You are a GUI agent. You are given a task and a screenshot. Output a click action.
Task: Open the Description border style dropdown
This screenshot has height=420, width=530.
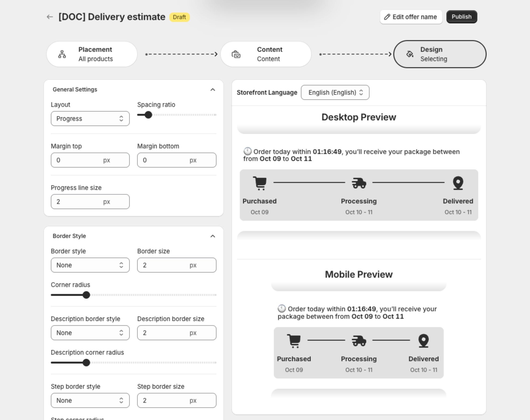click(x=90, y=333)
